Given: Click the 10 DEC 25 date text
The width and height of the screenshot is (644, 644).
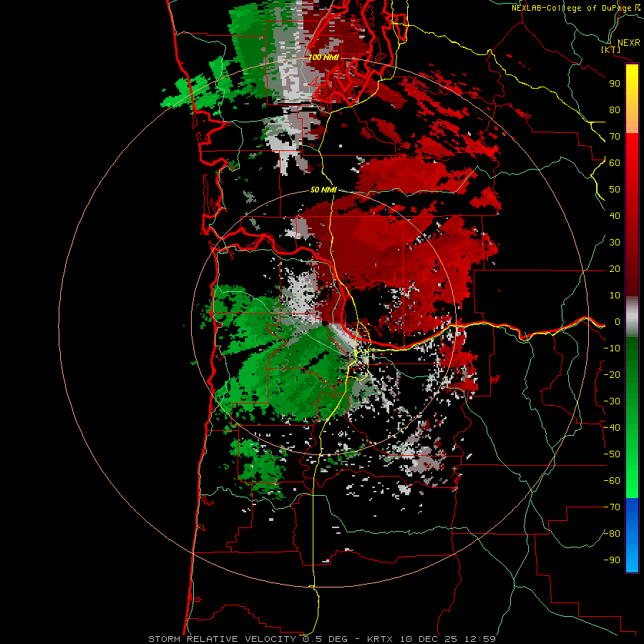Looking at the screenshot, I should (429, 639).
